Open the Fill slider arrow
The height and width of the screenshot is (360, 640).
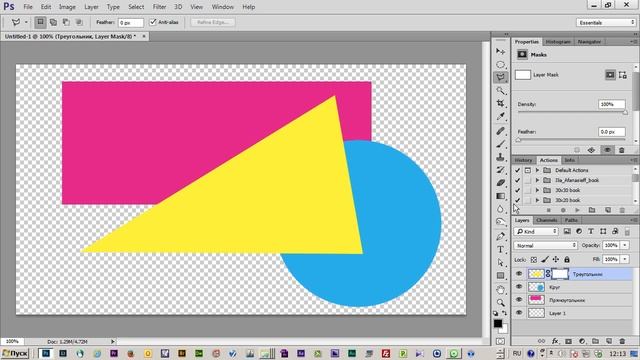(x=625, y=259)
